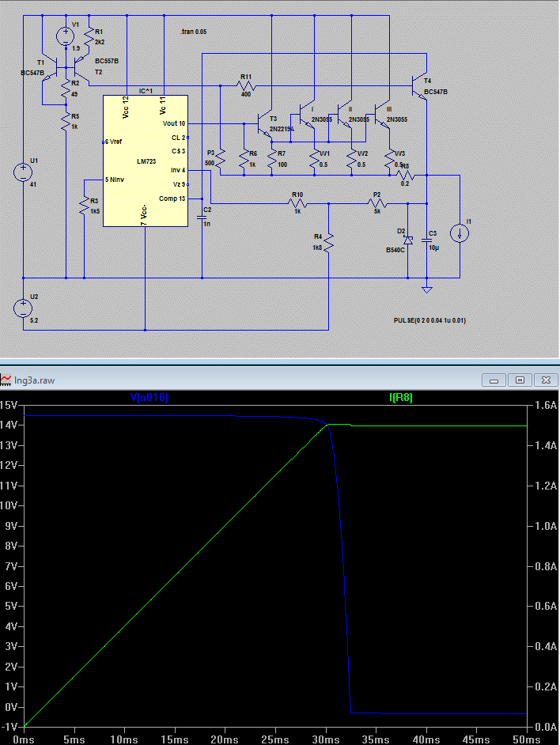560x745 pixels.
Task: Select resistor R11 symbol
Action: [x=246, y=86]
